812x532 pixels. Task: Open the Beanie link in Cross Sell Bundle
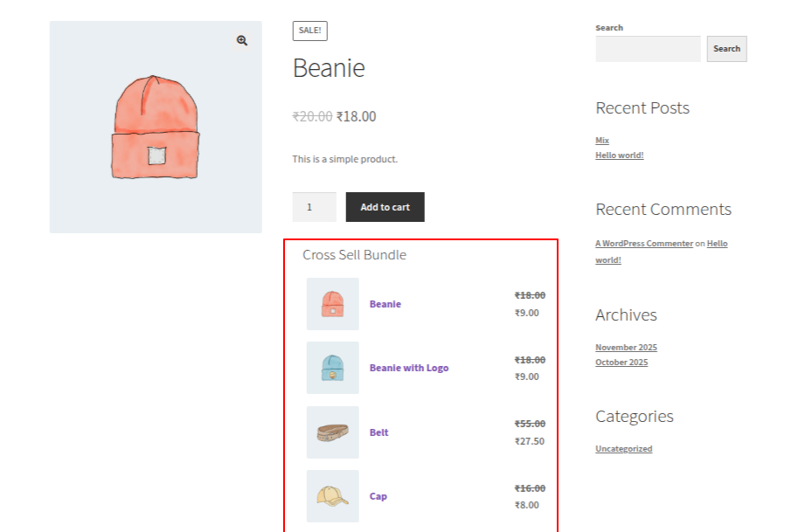pos(385,304)
